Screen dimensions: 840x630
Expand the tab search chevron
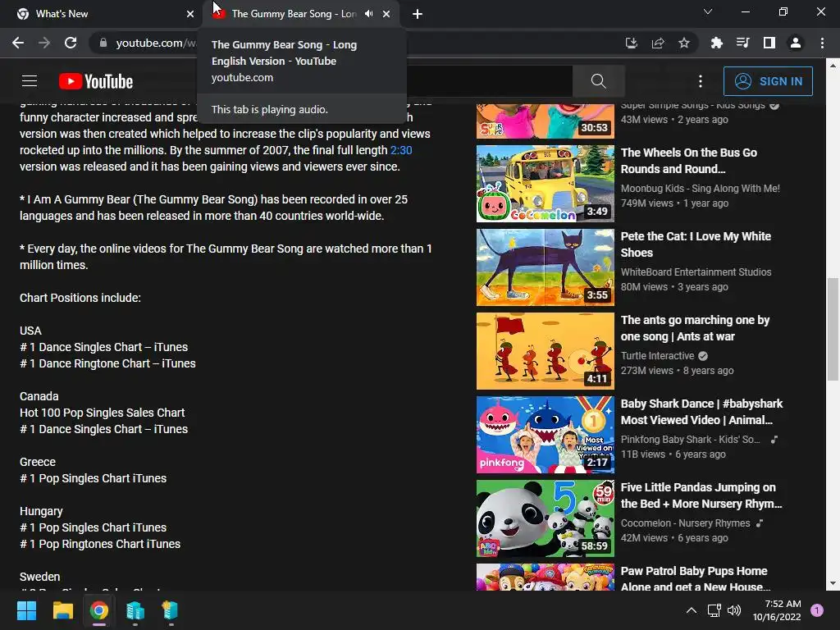tap(708, 11)
